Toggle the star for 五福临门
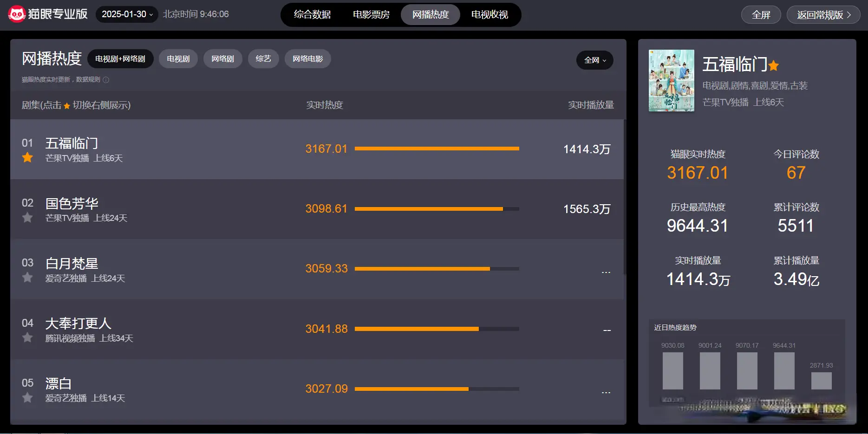 point(27,157)
